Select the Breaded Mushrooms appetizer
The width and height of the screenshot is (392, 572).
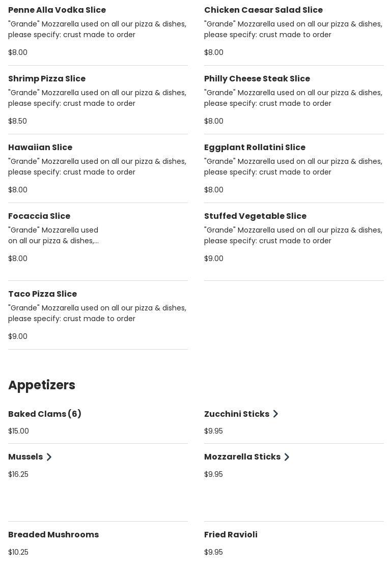click(x=53, y=535)
